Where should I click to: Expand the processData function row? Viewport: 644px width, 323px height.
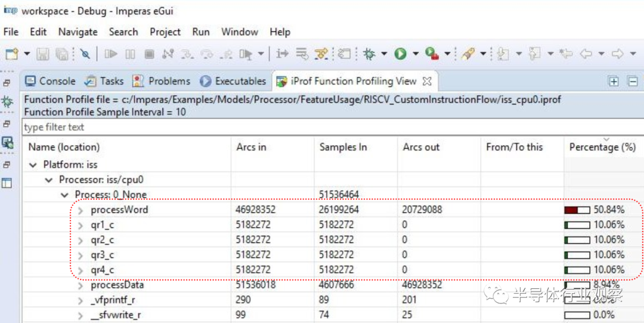click(x=80, y=285)
